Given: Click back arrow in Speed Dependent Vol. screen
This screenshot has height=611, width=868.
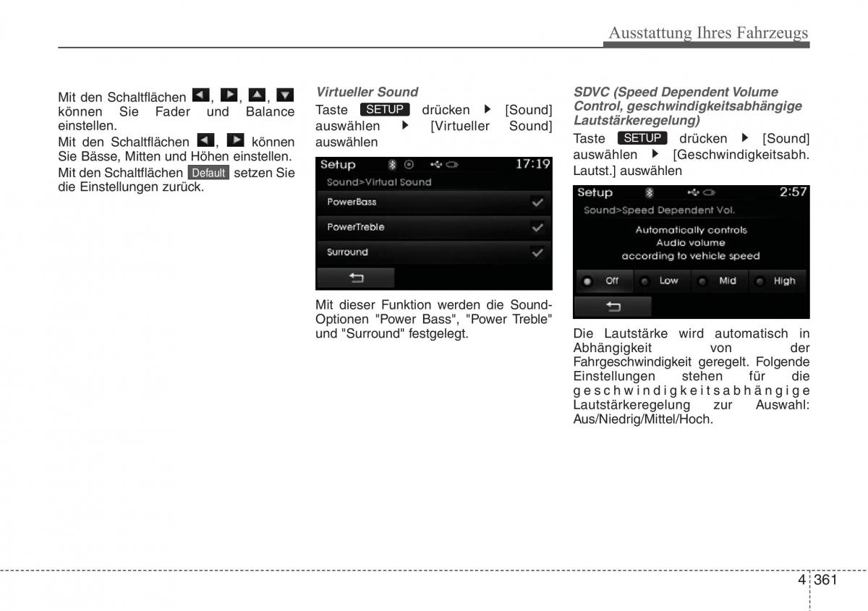Looking at the screenshot, I should click(x=613, y=307).
